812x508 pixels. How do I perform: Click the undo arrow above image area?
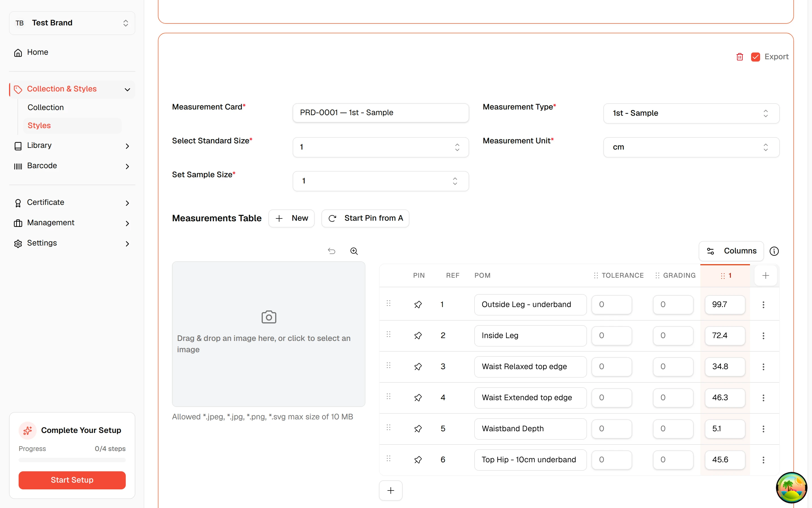pyautogui.click(x=332, y=251)
